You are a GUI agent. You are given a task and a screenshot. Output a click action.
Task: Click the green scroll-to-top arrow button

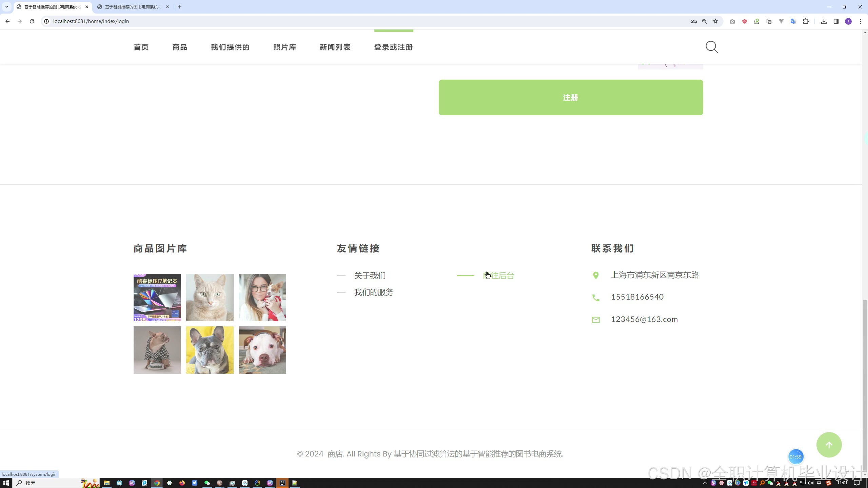coord(829,445)
